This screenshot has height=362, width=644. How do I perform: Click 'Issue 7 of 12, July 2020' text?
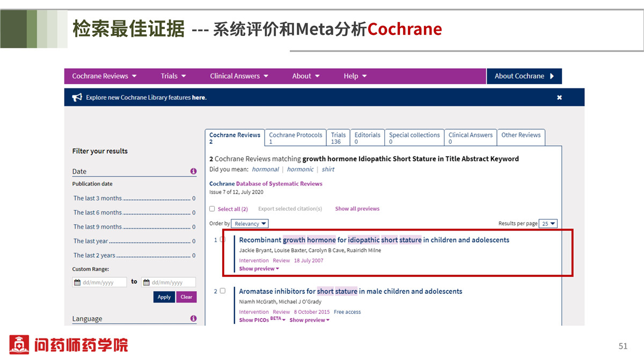coord(236,192)
